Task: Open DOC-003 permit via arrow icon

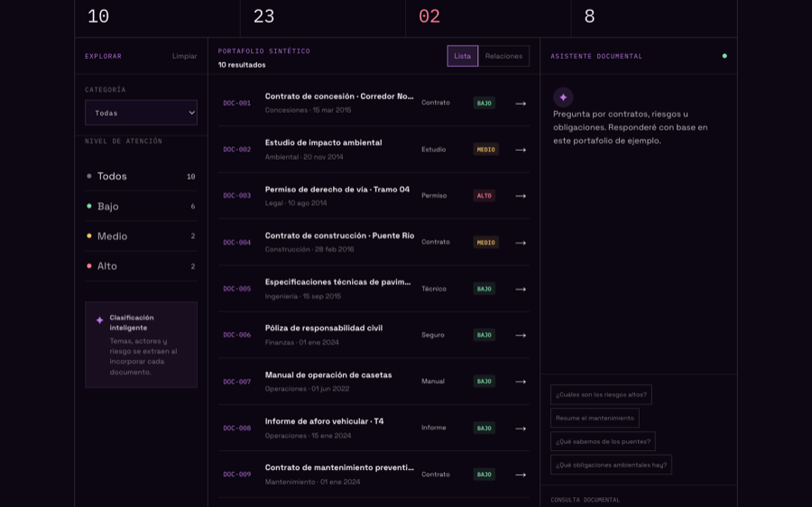Action: pos(521,196)
